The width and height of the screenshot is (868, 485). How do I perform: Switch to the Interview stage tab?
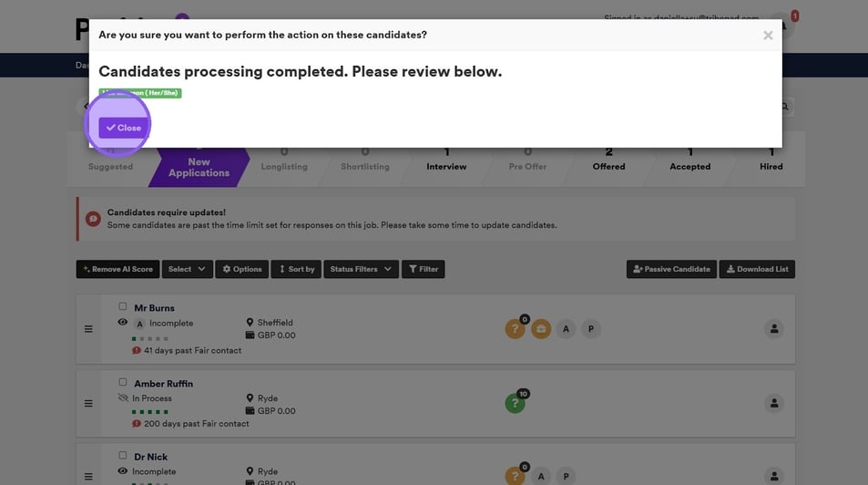pos(446,160)
